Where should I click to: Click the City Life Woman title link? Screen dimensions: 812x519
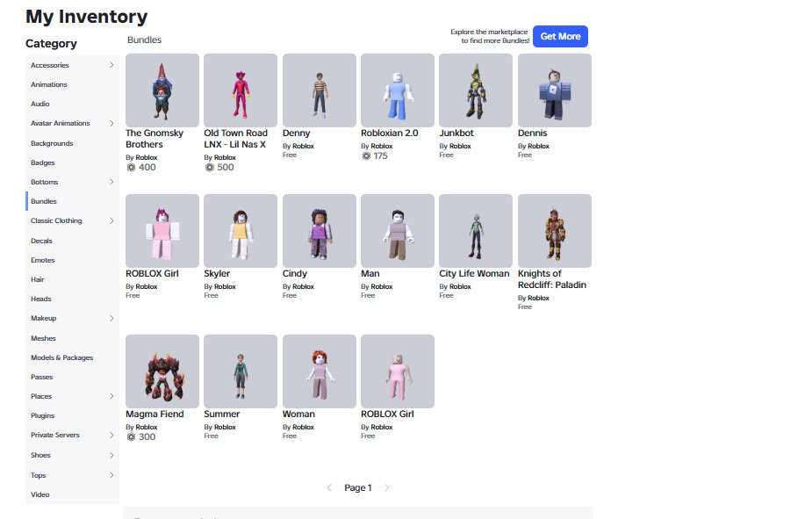(474, 273)
